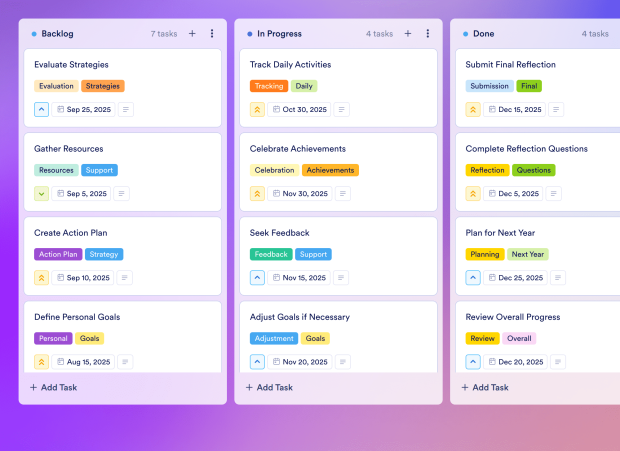Click the orange Strategies tag

(103, 86)
